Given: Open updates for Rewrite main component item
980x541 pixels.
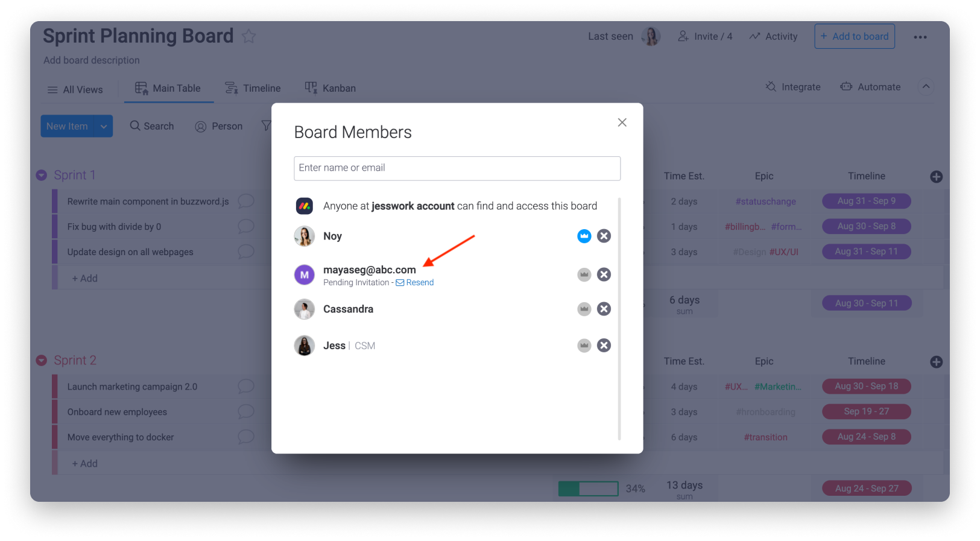Looking at the screenshot, I should (x=246, y=201).
